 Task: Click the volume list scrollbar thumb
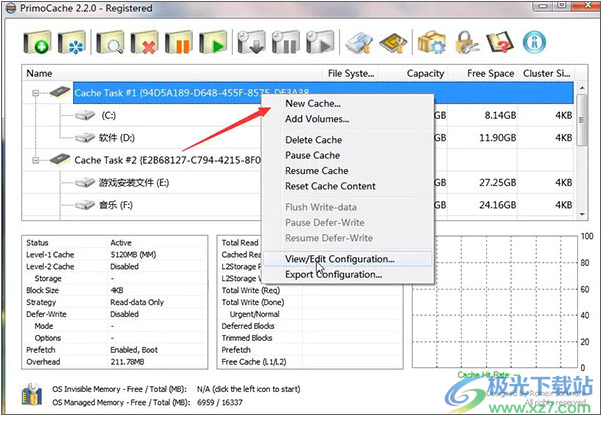(x=582, y=120)
